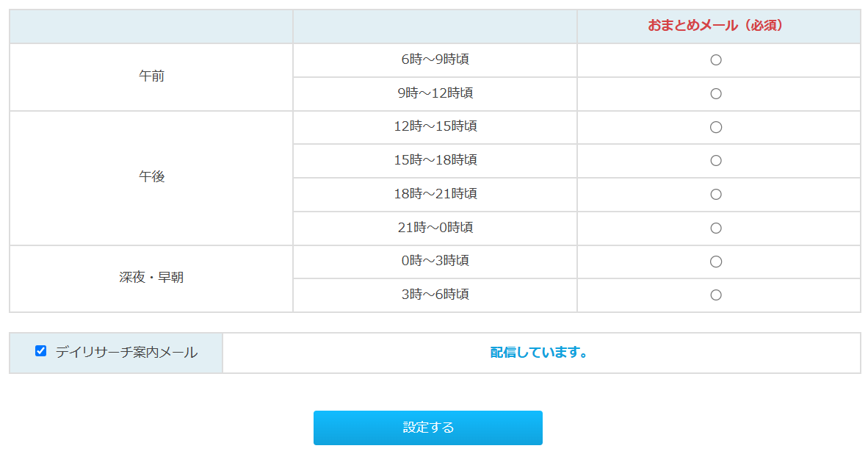Screen dimensions: 868x454
Task: Pick the 15時～18時頃 radio option
Action: click(x=716, y=161)
